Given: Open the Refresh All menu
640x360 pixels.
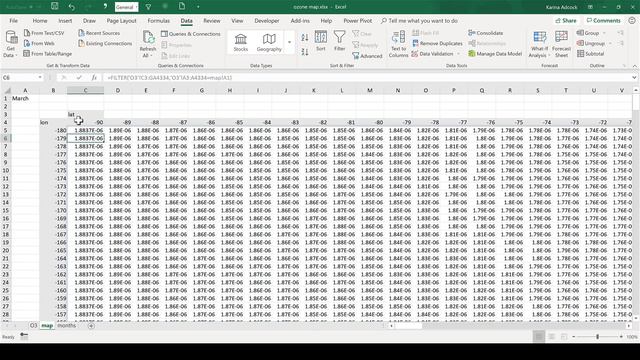Looking at the screenshot, I should pyautogui.click(x=148, y=44).
